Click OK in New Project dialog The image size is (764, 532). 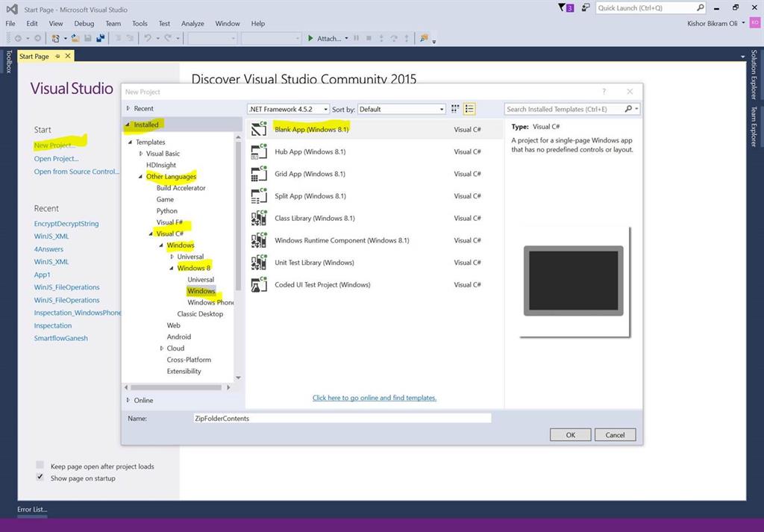pos(571,434)
